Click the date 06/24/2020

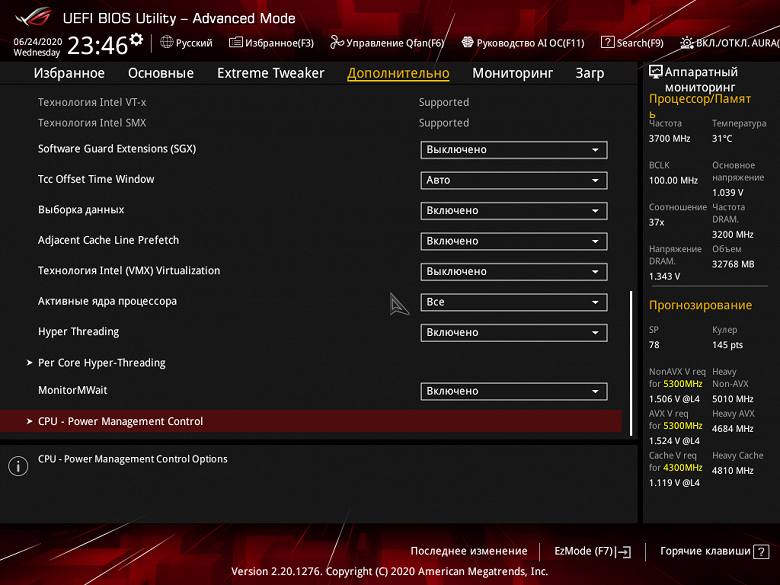(x=37, y=41)
